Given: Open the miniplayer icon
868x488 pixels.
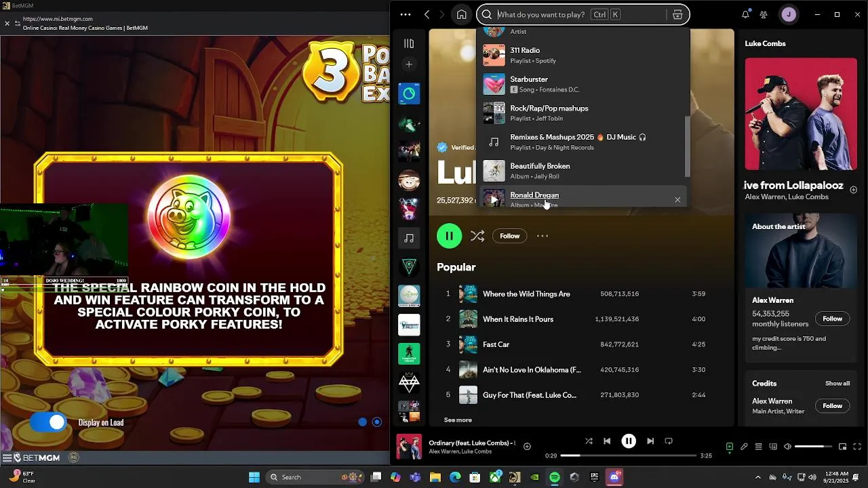Looking at the screenshot, I should (843, 447).
